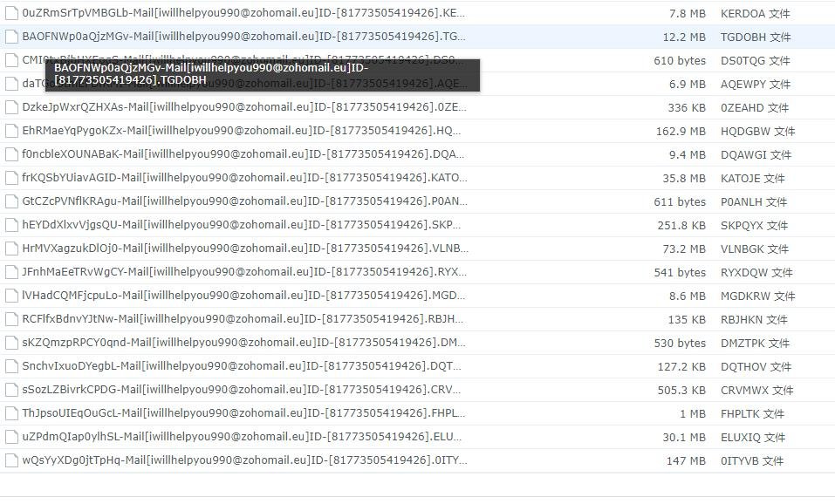Image resolution: width=835 pixels, height=504 pixels.
Task: Click the file icon beside f0ncbleXOUNABaK-Mail
Action: [11, 154]
